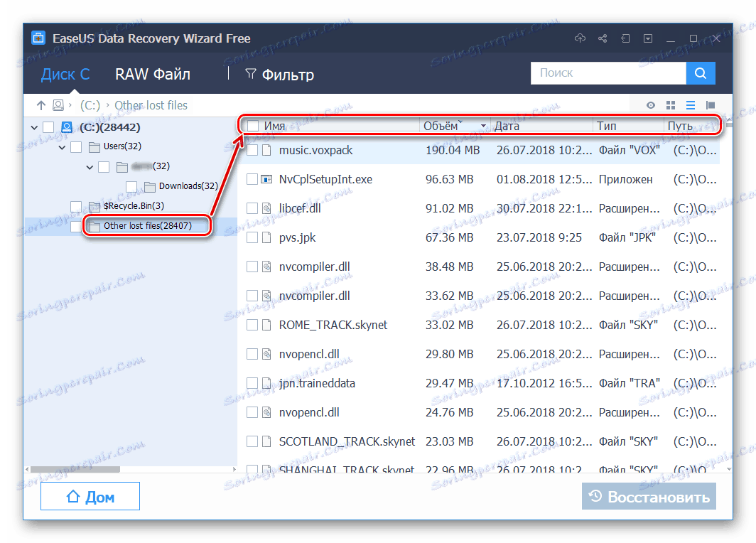The height and width of the screenshot is (543, 756).
Task: Click the exit/feedback icon next to share
Action: point(625,38)
